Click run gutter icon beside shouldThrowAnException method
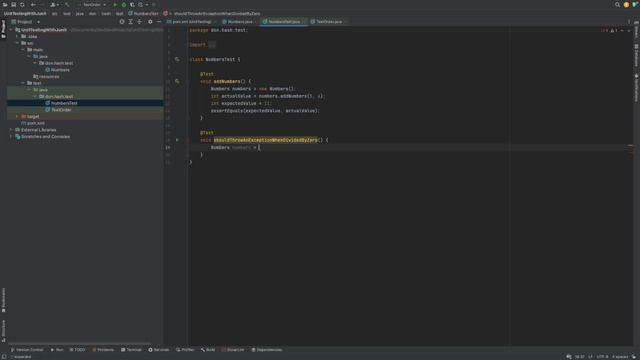This screenshot has height=360, width=640. coord(177,140)
